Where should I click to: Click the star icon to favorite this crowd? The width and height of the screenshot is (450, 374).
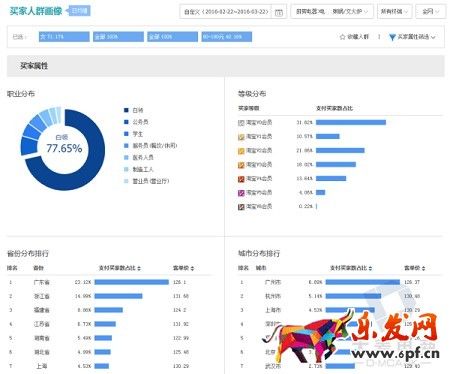click(x=342, y=37)
